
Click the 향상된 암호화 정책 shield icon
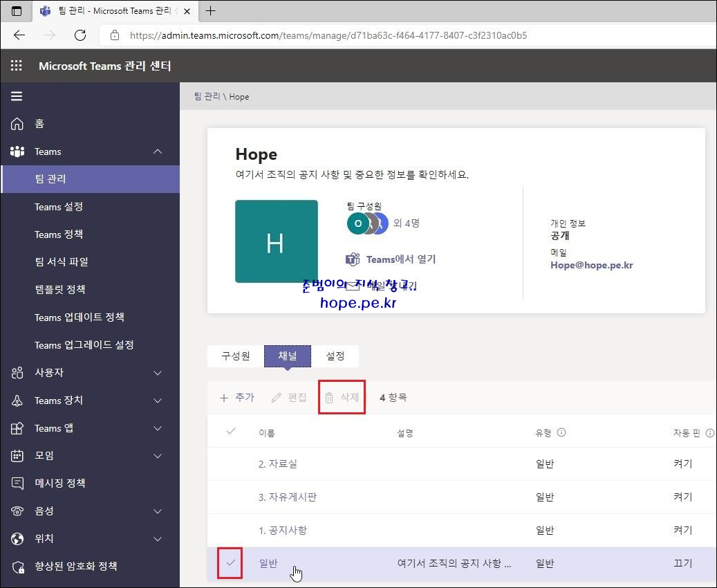pyautogui.click(x=18, y=567)
